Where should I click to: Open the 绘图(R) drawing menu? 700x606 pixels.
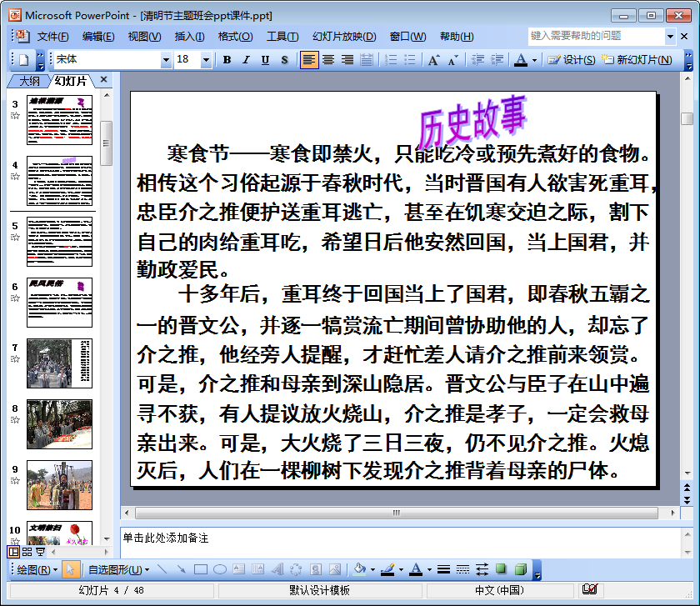pos(37,570)
